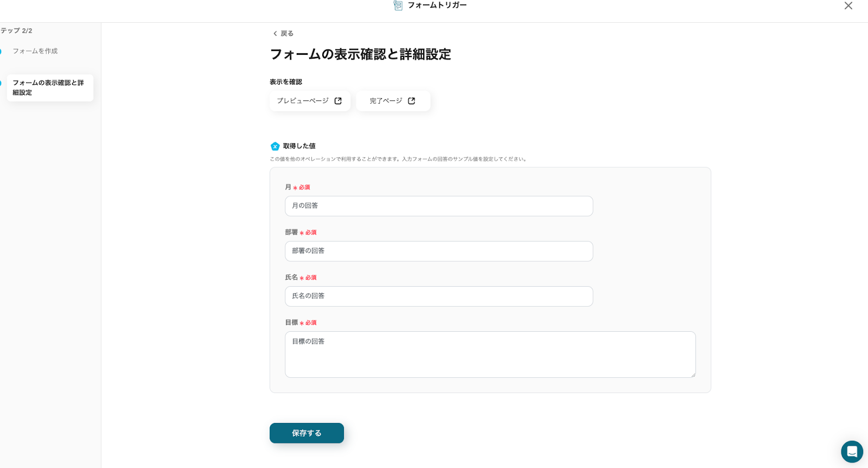Close the form trigger dialog
Image resolution: width=868 pixels, height=468 pixels.
click(x=848, y=6)
